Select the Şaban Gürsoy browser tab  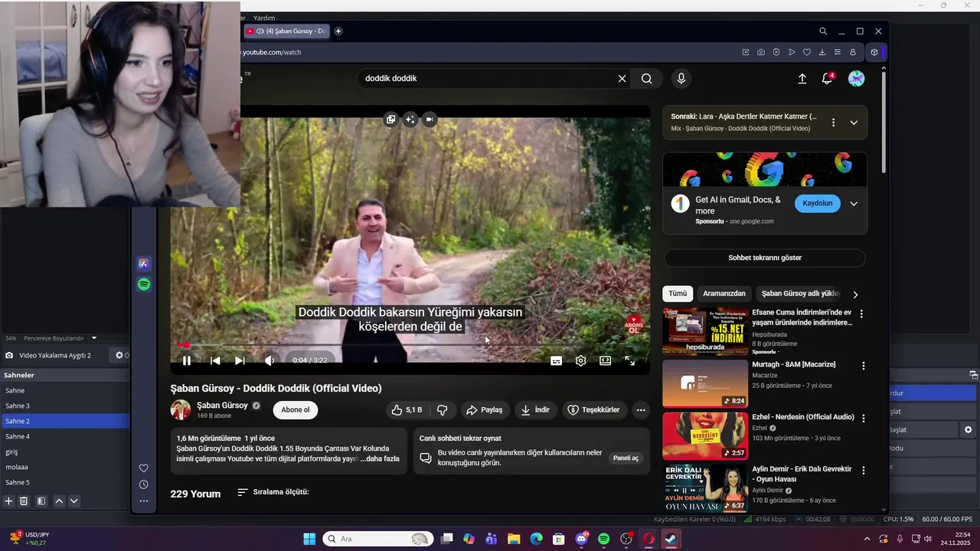point(286,31)
